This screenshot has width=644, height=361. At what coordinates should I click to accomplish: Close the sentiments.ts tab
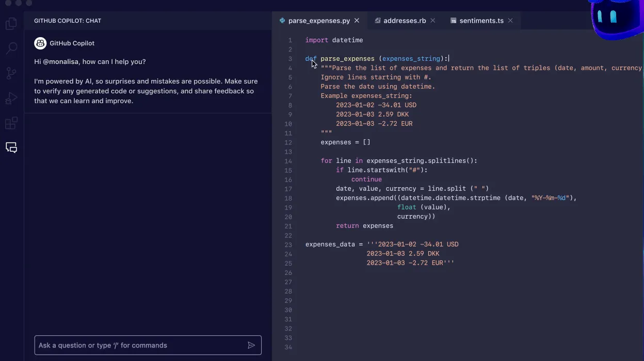click(x=510, y=21)
